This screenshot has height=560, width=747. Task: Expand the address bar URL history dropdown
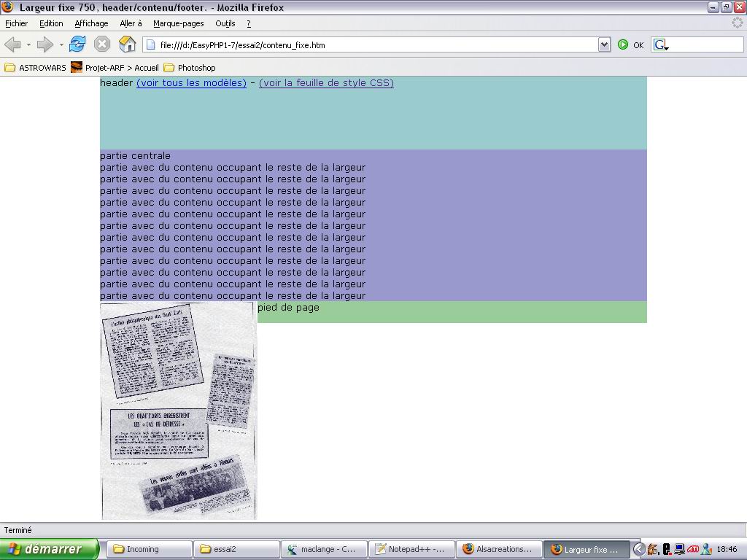click(604, 45)
